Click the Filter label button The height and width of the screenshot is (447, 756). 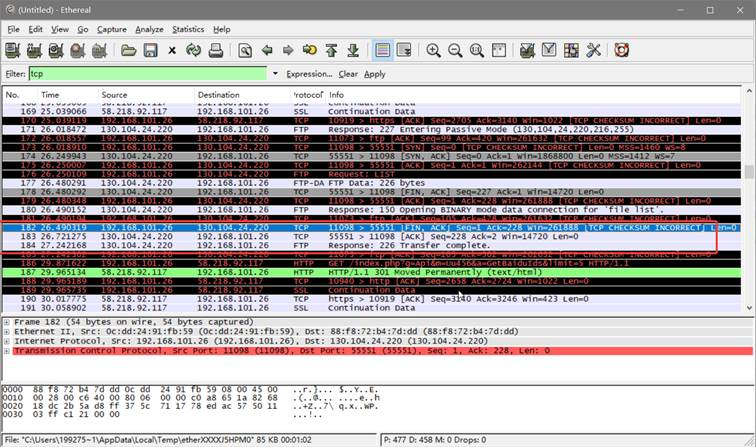pyautogui.click(x=15, y=74)
